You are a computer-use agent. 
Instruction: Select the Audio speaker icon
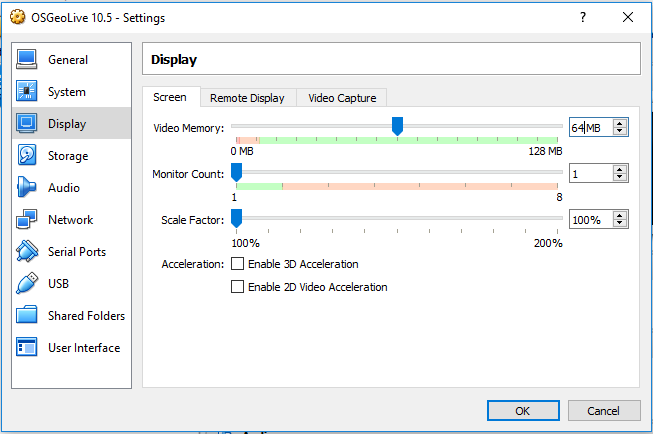click(27, 187)
